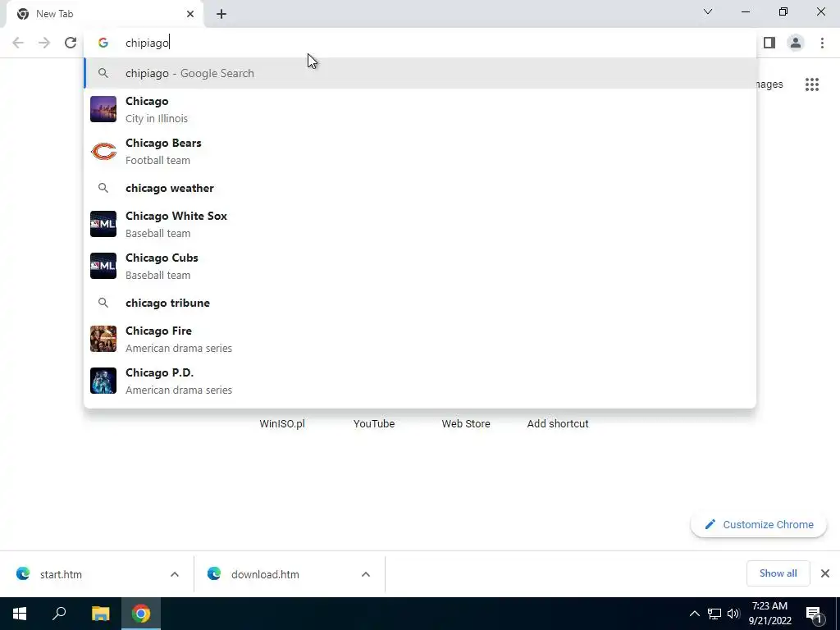The image size is (840, 630).
Task: Open taskbar search magnifier
Action: click(59, 614)
